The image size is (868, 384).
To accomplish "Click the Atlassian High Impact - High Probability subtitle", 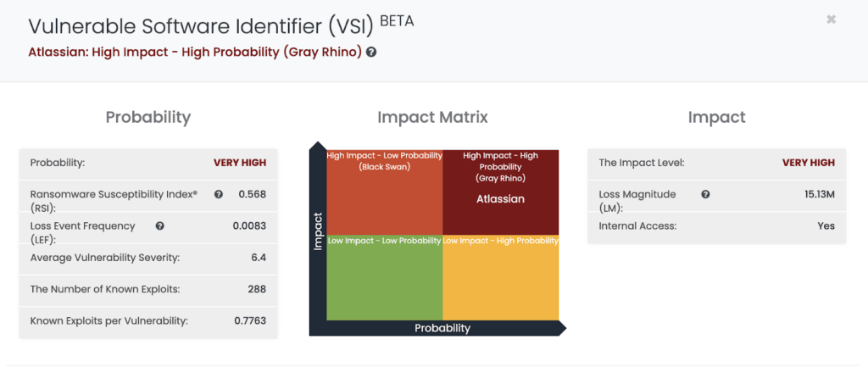I will pos(195,52).
